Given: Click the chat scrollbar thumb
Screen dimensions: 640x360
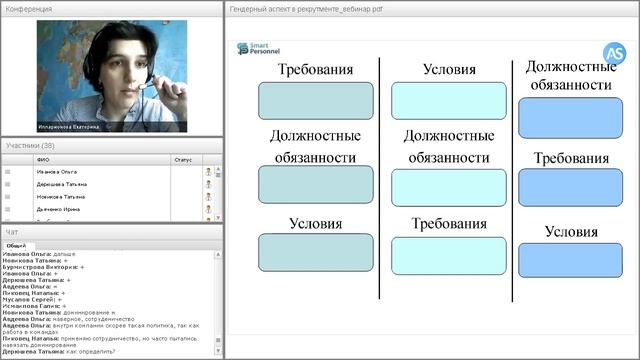Looking at the screenshot, I should [x=218, y=340].
